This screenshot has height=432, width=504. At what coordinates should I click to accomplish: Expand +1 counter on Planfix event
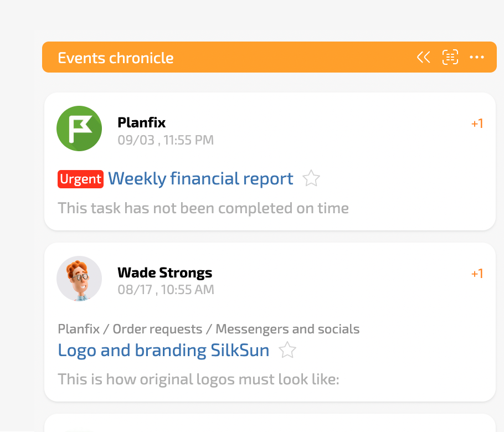(477, 124)
